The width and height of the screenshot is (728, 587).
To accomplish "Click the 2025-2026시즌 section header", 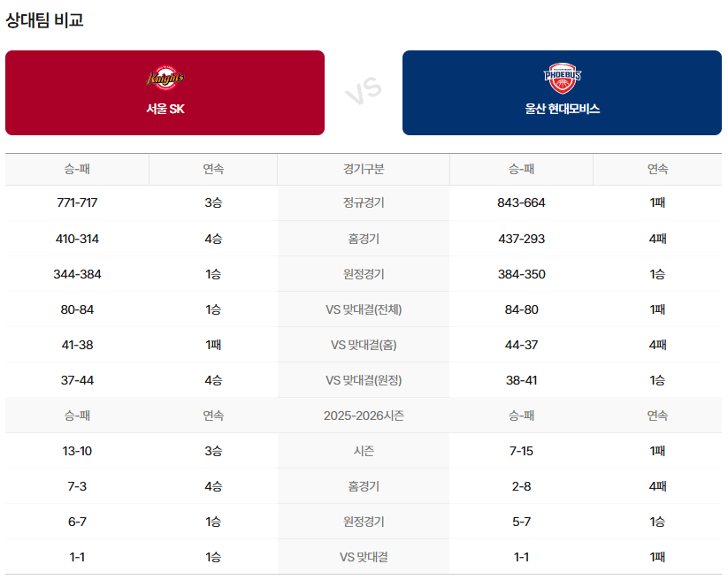I will tap(364, 415).
